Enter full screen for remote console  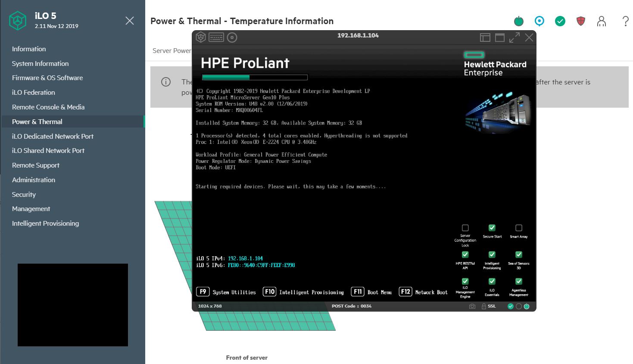click(515, 37)
